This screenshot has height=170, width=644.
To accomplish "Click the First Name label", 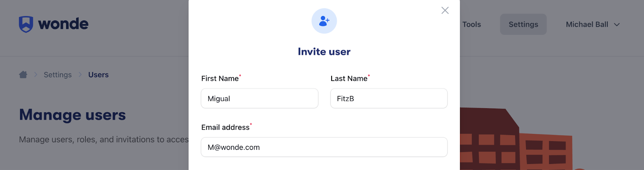I will point(220,78).
